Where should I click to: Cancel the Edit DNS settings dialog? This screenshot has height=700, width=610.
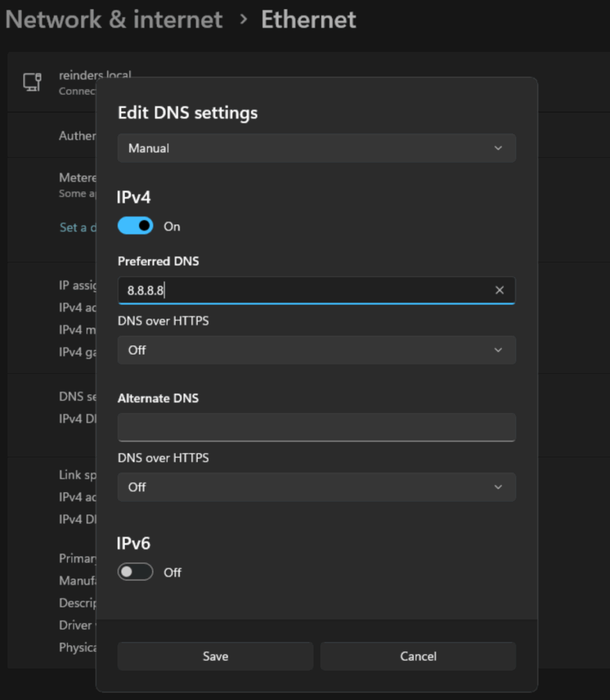click(418, 656)
